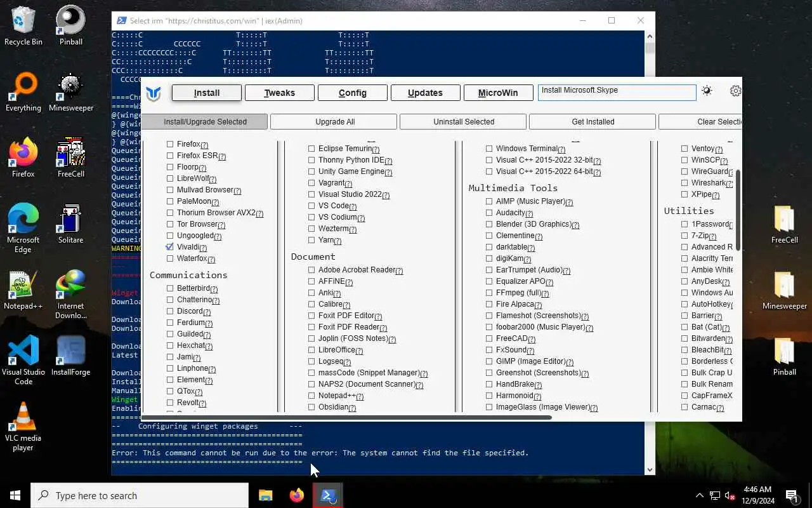Select the Microsoft Edge desktop icon
Screen dimensions: 812x508
pyautogui.click(x=23, y=229)
